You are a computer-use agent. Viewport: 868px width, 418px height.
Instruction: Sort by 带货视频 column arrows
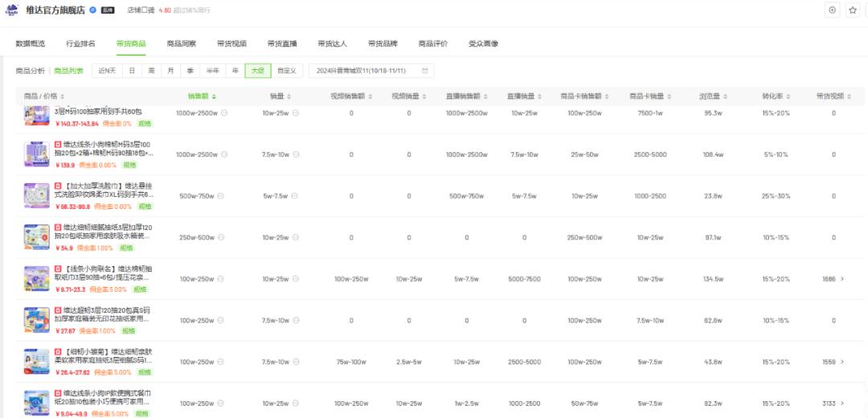click(850, 96)
